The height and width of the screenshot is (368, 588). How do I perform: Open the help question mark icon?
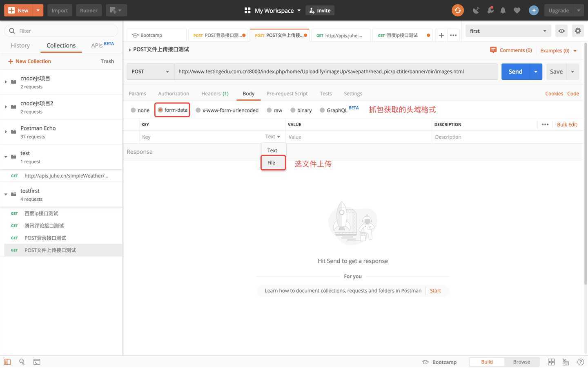tap(581, 362)
